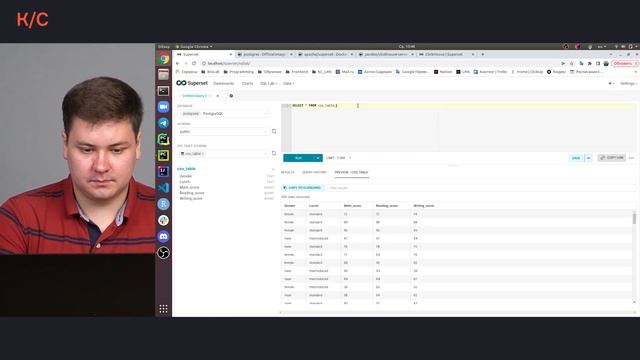Open the Charts menu item
Image resolution: width=640 pixels, height=360 pixels.
coord(247,83)
